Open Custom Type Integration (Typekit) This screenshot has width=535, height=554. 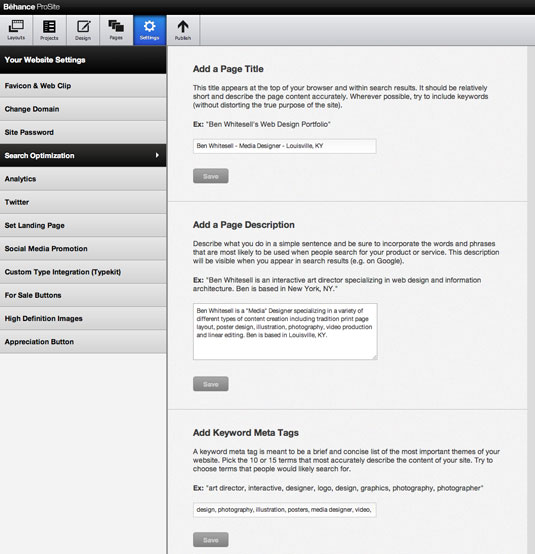[x=83, y=272]
